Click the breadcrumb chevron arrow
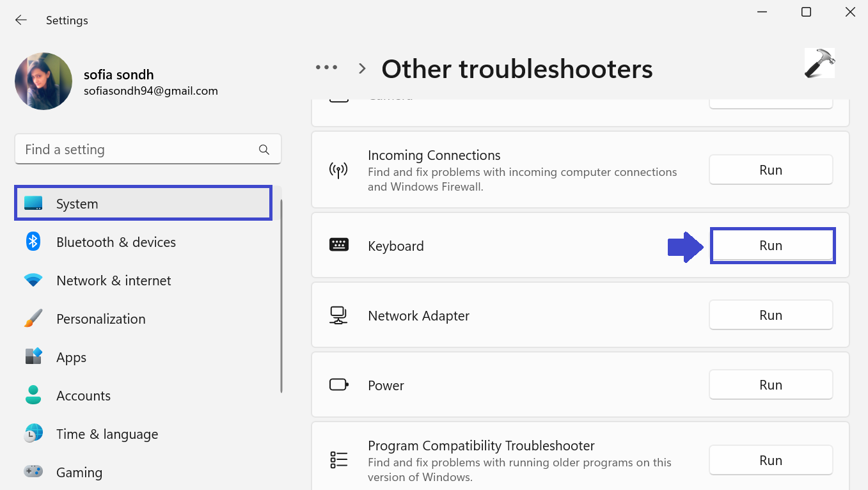The image size is (868, 490). [362, 68]
